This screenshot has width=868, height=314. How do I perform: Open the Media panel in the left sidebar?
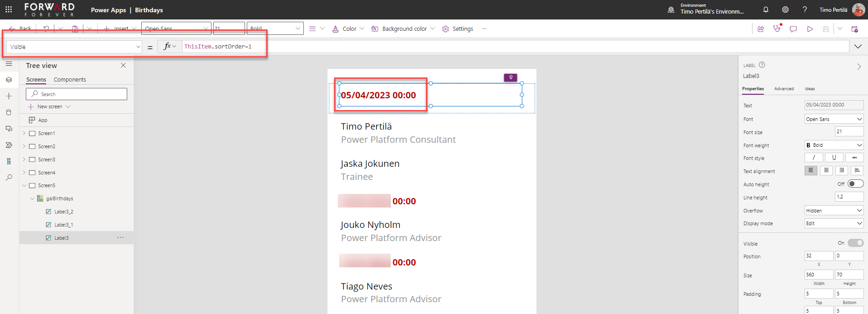point(9,129)
